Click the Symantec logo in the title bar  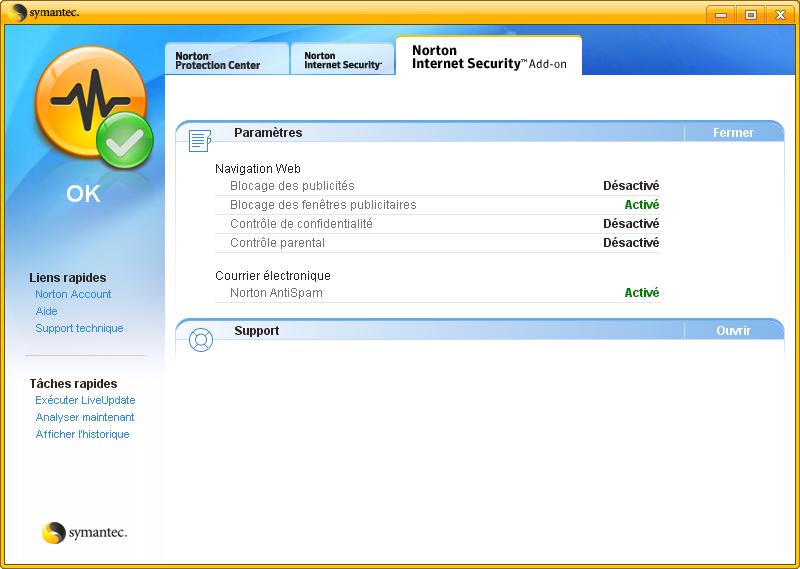pos(44,12)
